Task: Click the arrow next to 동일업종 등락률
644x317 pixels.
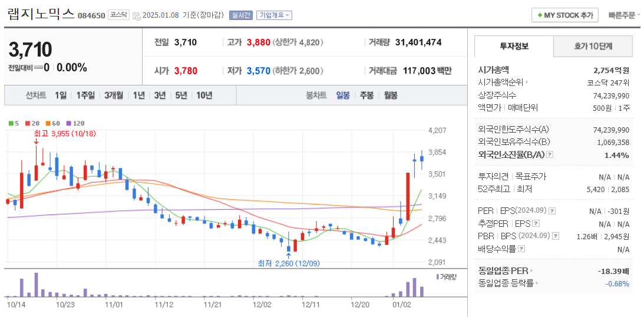Action: (x=537, y=283)
